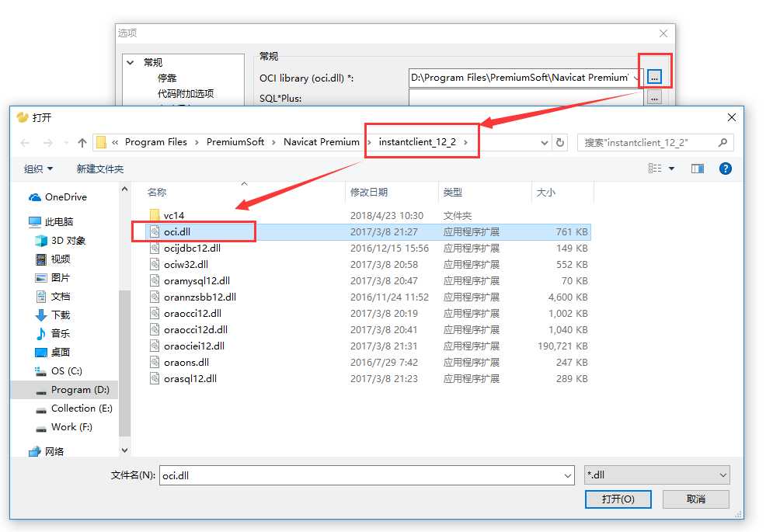Select OS (C:) drive
Screen dimensions: 780x532
(x=59, y=371)
